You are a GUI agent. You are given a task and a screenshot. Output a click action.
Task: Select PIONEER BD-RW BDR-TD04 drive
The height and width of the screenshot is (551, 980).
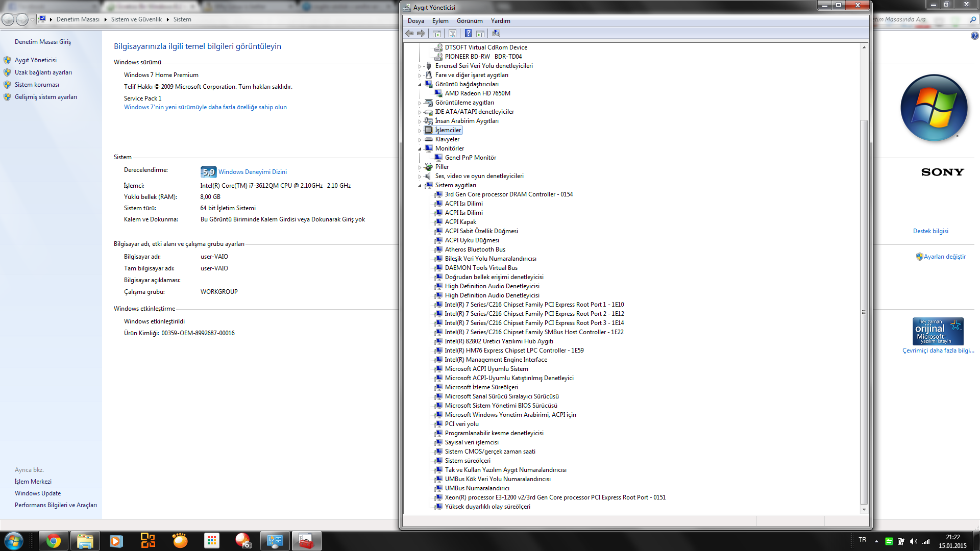coord(483,57)
